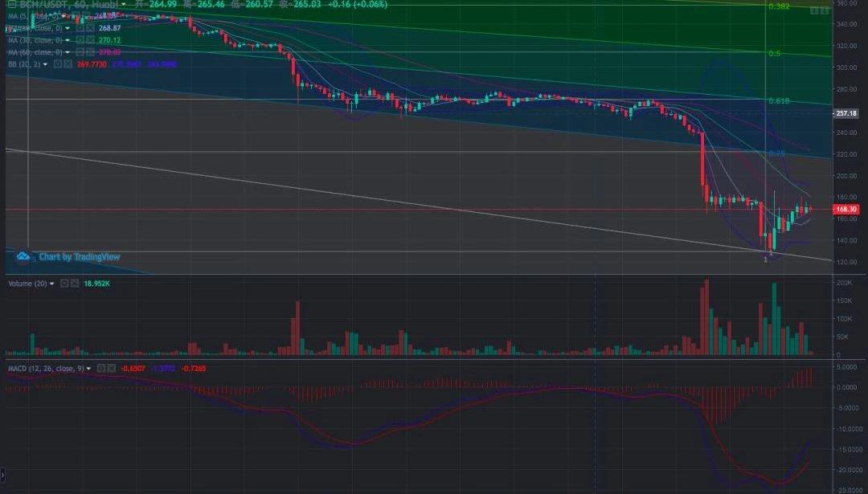Viewport: 868px width, 494px height.
Task: Select the 0.5 Fibonacci level label
Action: (774, 53)
